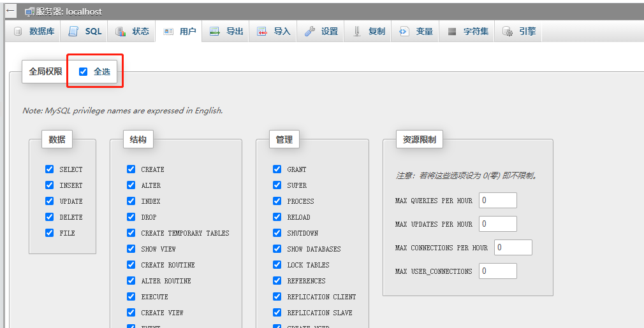This screenshot has height=328, width=644.
Task: Click the MAX UPDATES PER HOUR field
Action: [x=498, y=224]
